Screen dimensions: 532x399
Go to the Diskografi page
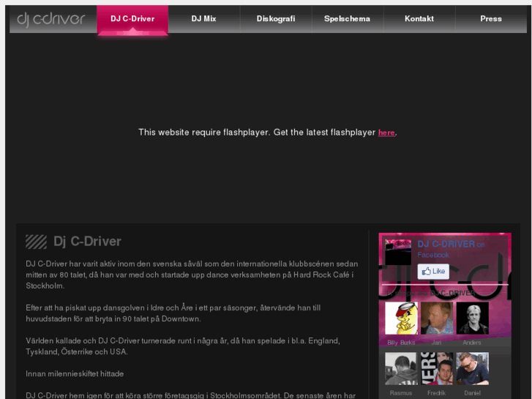(276, 19)
